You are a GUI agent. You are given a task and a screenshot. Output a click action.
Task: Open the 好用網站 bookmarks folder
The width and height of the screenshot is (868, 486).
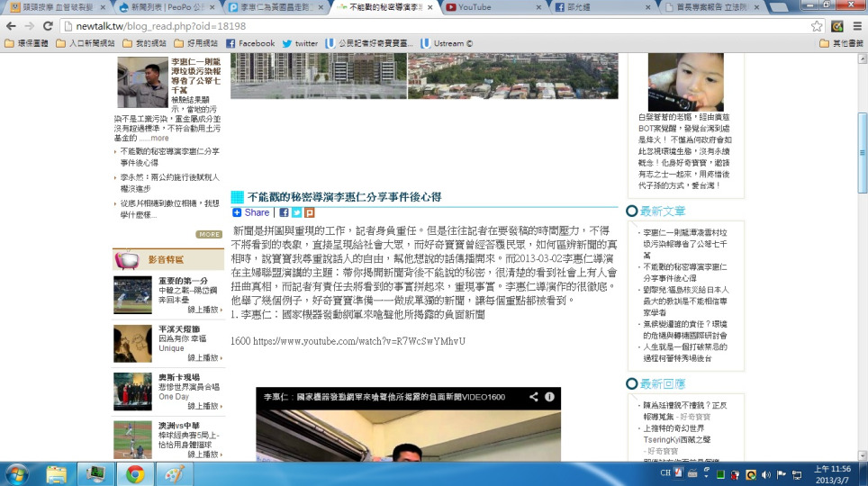(x=196, y=43)
